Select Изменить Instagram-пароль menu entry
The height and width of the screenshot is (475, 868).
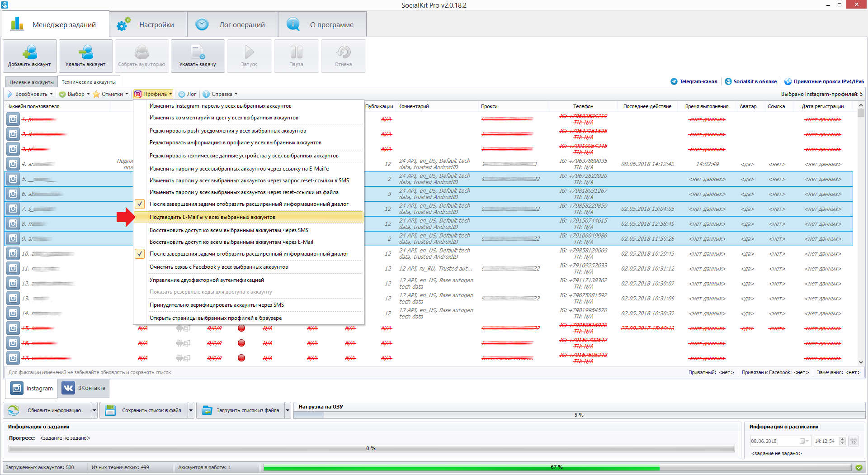pyautogui.click(x=249, y=106)
